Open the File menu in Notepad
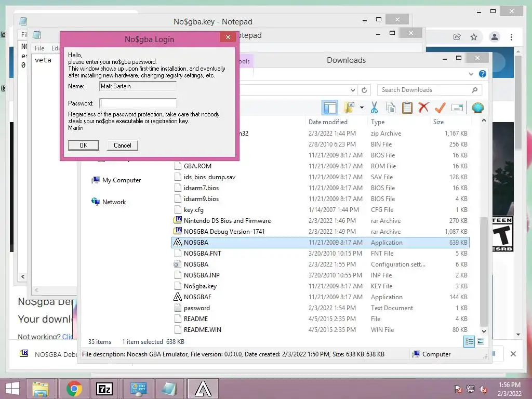The image size is (532, 399). [x=39, y=48]
